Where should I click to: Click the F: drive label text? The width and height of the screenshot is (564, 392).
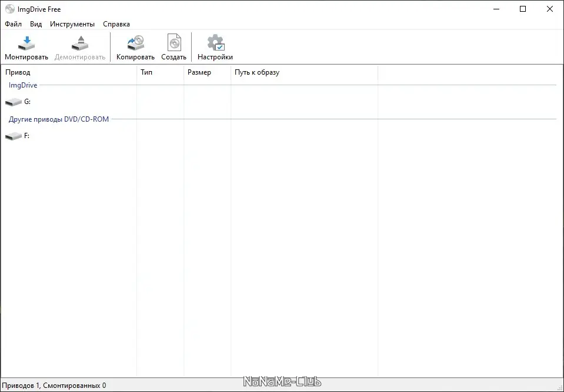tap(26, 135)
